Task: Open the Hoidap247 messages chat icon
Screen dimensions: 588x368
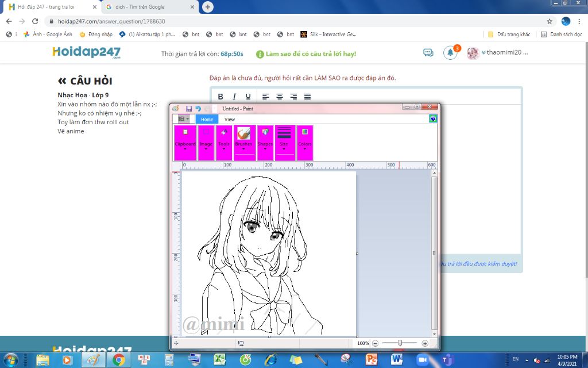Action: click(x=428, y=52)
